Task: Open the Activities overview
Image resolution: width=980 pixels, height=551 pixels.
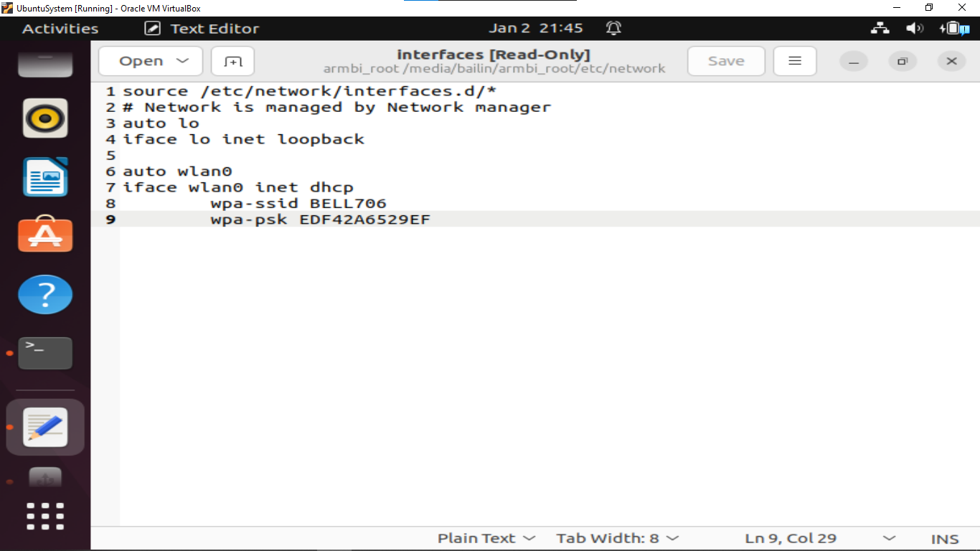Action: tap(60, 29)
